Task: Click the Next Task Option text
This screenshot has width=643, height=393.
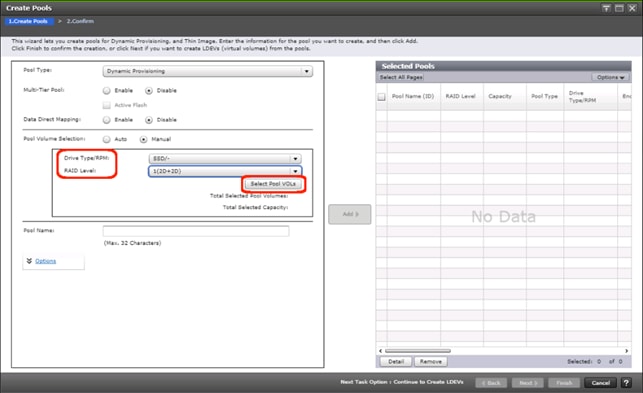Action: (402, 382)
